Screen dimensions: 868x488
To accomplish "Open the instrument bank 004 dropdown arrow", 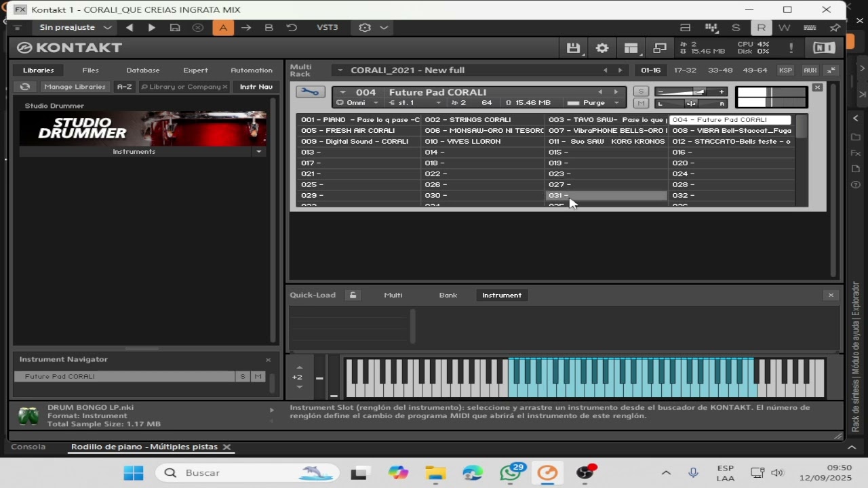I will tap(343, 92).
